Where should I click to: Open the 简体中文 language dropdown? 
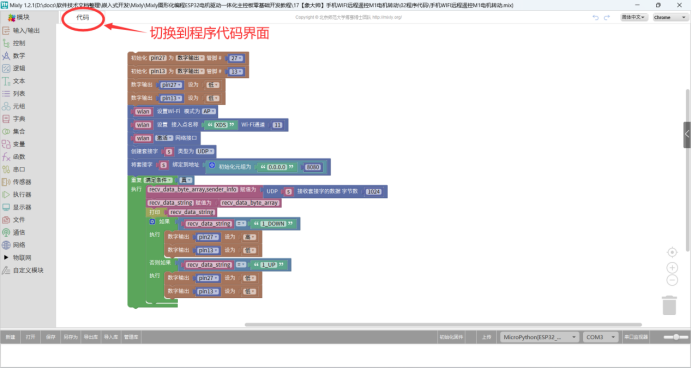(634, 18)
